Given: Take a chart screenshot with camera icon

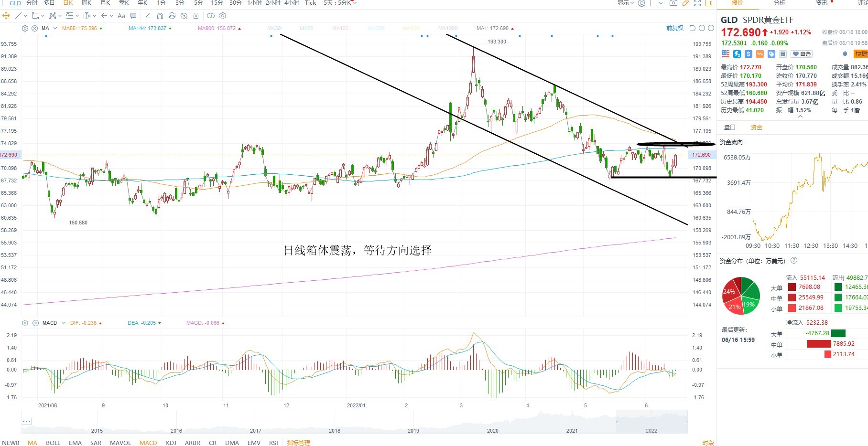Looking at the screenshot, I should click(x=673, y=3).
